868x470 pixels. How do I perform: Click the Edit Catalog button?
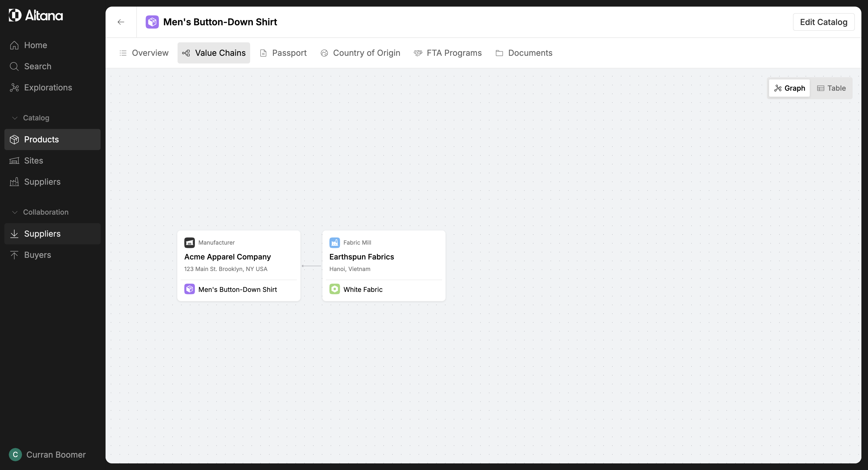pos(823,22)
